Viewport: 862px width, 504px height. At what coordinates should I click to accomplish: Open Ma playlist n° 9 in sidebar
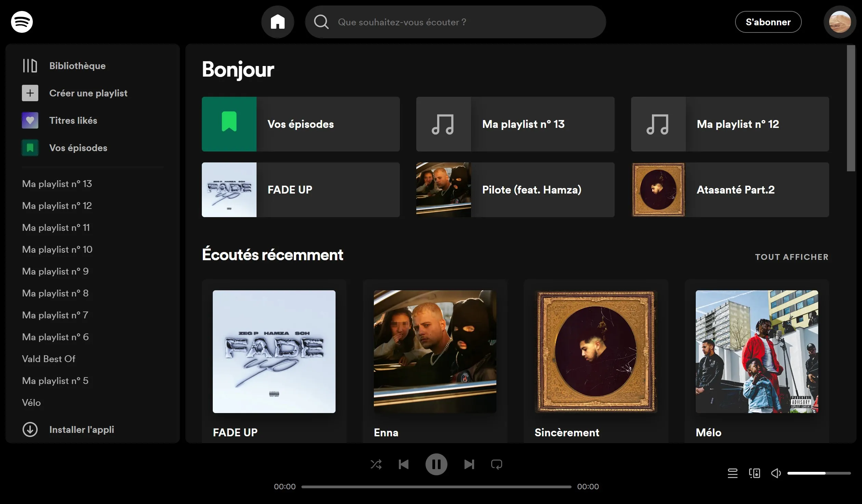(x=55, y=271)
